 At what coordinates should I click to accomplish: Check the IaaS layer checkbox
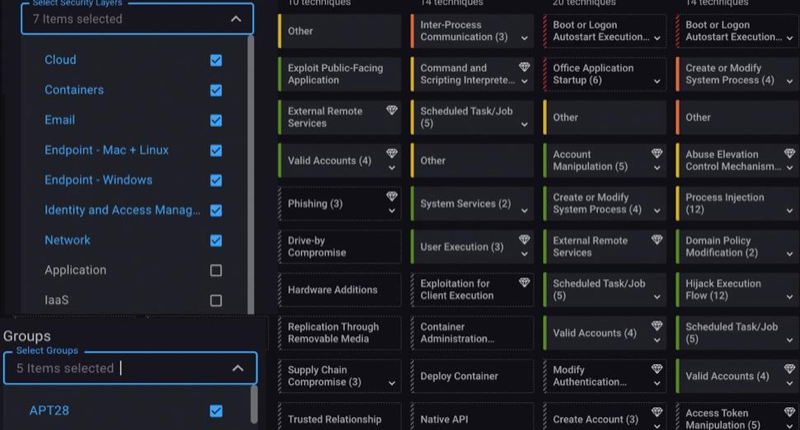(x=216, y=300)
